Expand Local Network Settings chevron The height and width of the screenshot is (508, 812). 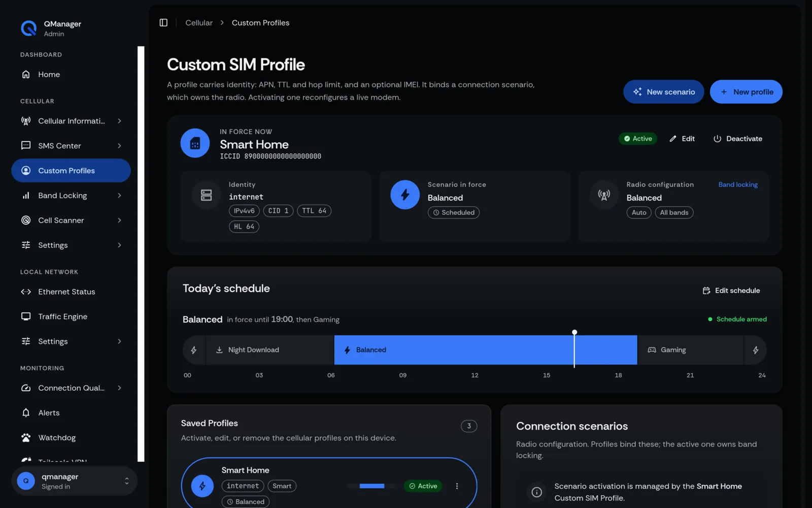(119, 341)
